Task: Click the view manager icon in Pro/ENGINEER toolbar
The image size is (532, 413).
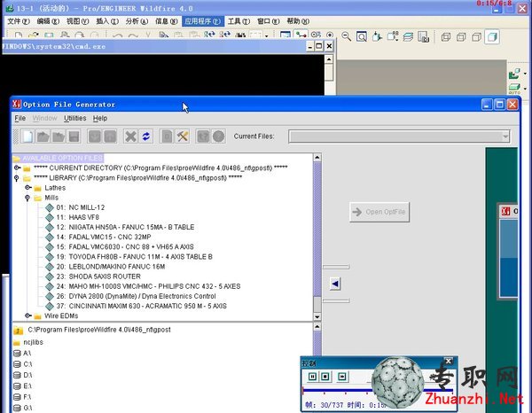Action: [x=424, y=36]
